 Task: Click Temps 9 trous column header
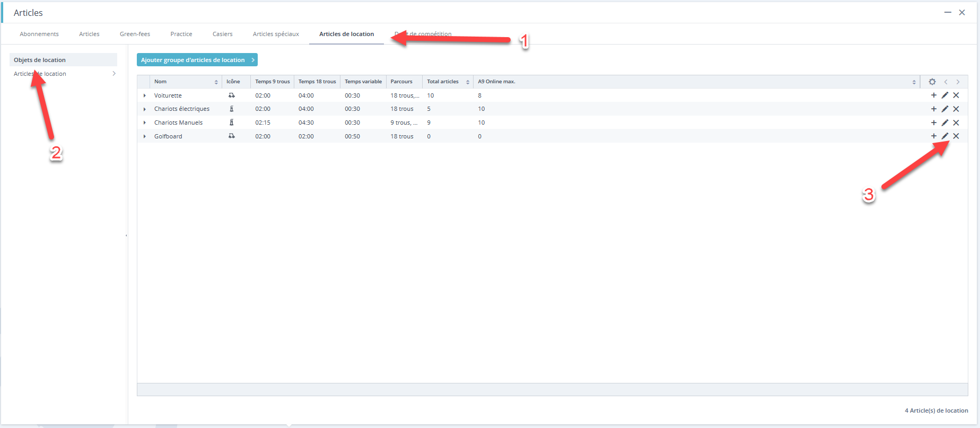(272, 82)
